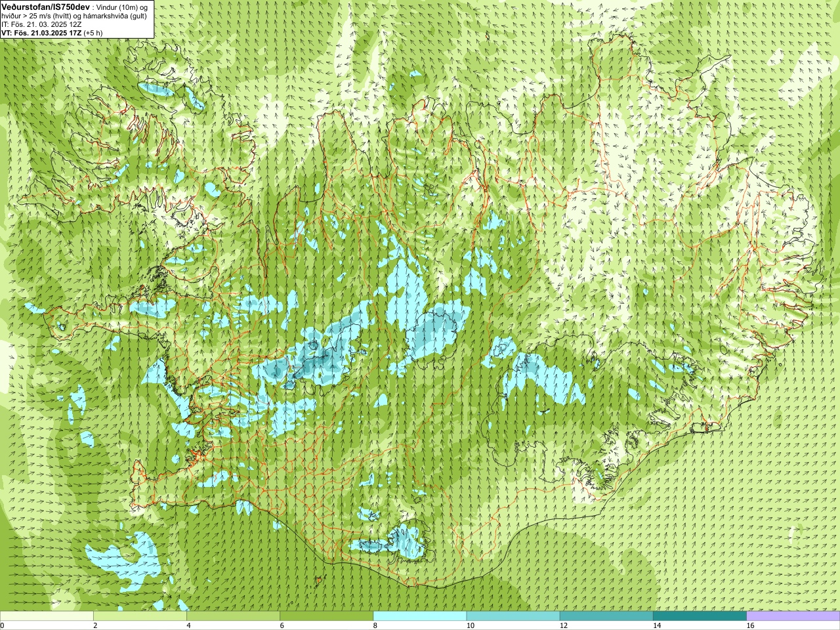The height and width of the screenshot is (630, 840).
Task: Click the legend scale label "0"
Action: coord(2,625)
